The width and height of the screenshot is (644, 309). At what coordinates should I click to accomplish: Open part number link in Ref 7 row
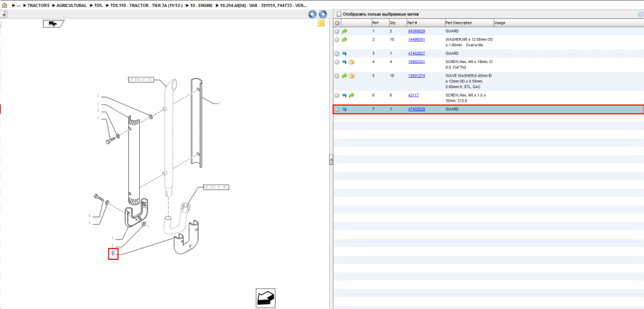pos(416,109)
